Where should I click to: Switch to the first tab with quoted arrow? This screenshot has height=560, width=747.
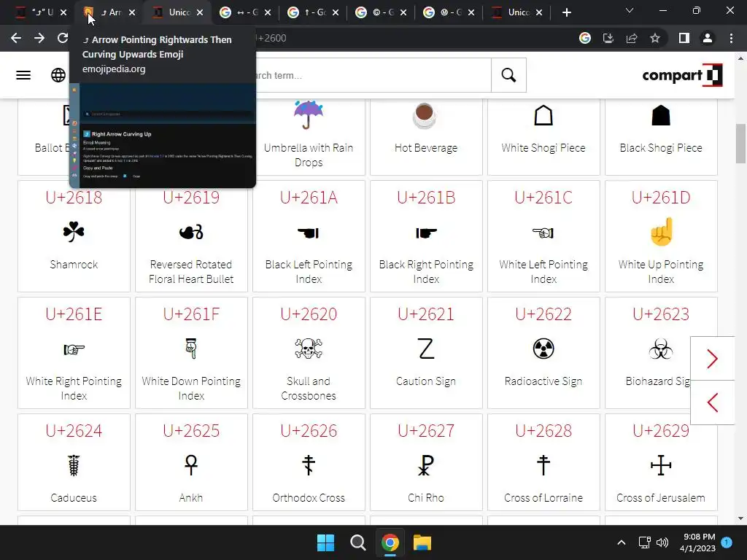tap(42, 12)
